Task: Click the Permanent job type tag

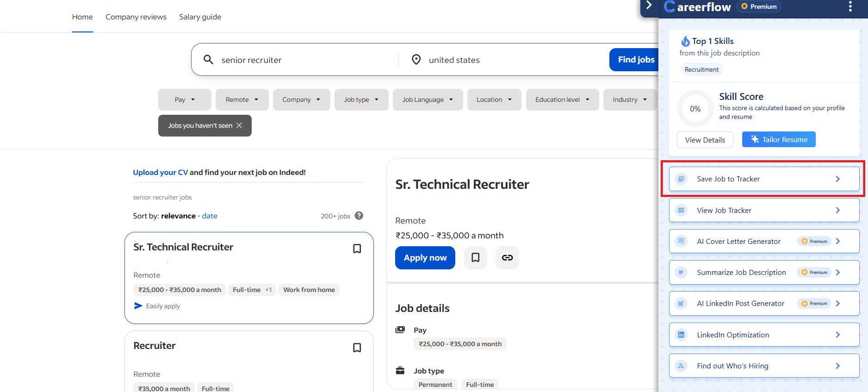Action: tap(435, 385)
